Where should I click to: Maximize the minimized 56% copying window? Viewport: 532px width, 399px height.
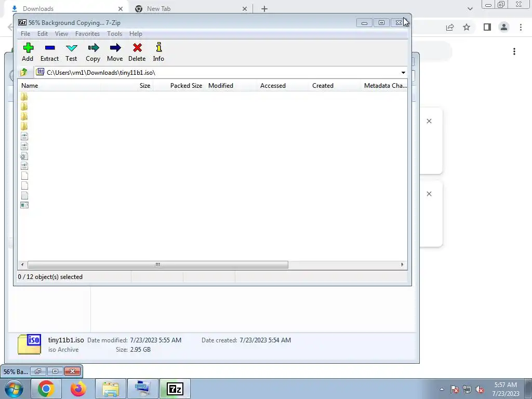55,371
